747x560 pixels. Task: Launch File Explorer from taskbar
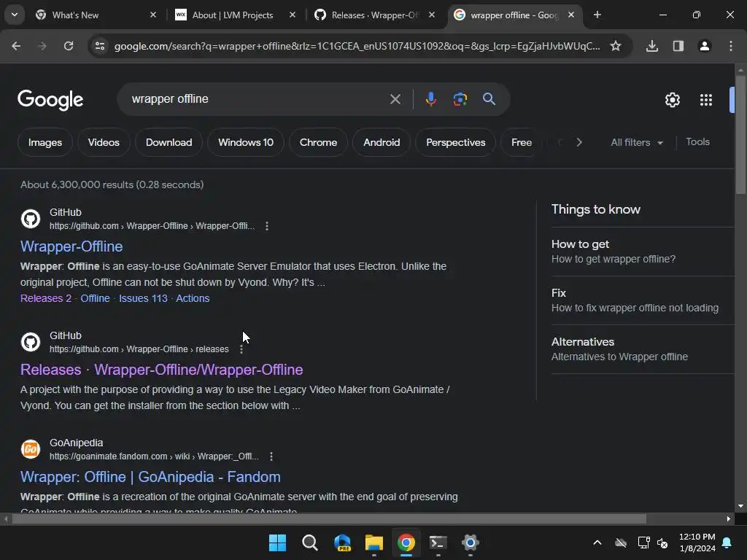374,542
